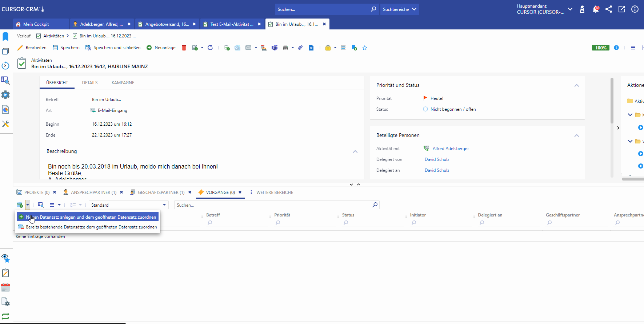This screenshot has width=644, height=324.
Task: Open the Microsoft Teams toolbar icon
Action: tap(275, 48)
